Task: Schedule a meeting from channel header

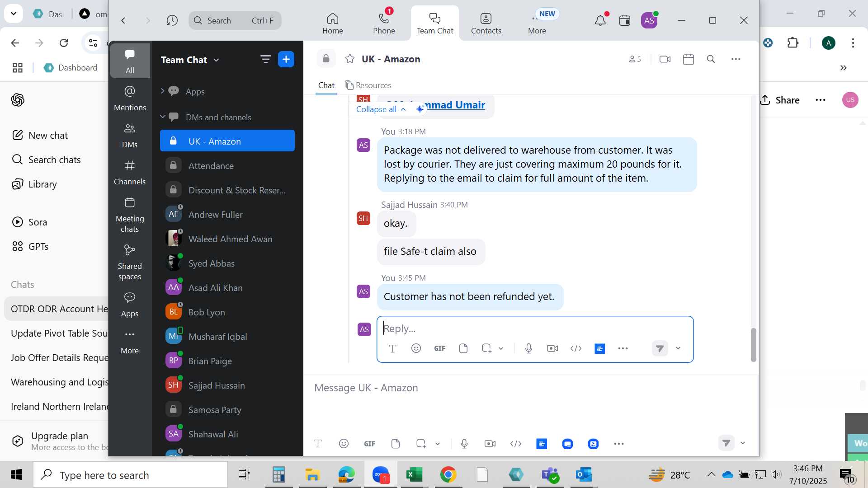Action: pyautogui.click(x=689, y=59)
